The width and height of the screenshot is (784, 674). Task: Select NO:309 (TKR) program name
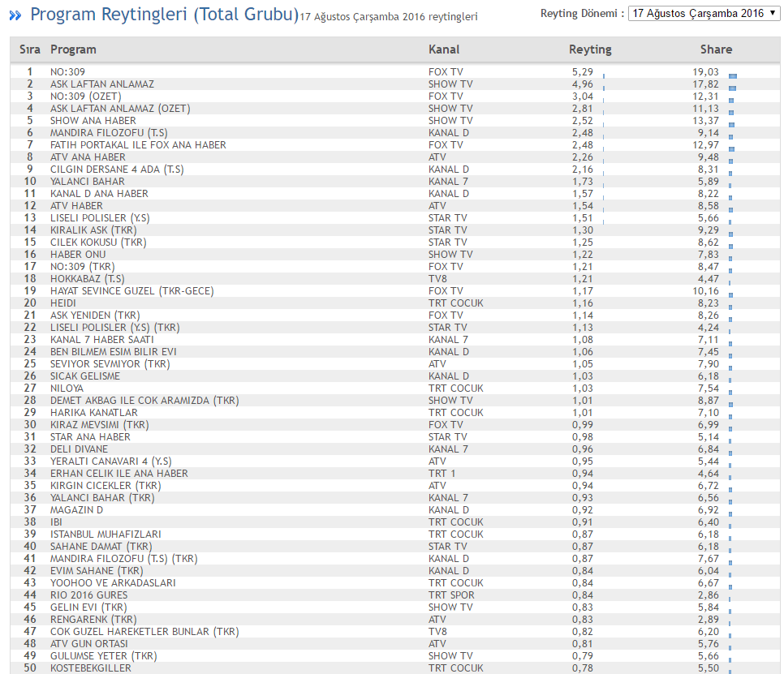pos(83,266)
